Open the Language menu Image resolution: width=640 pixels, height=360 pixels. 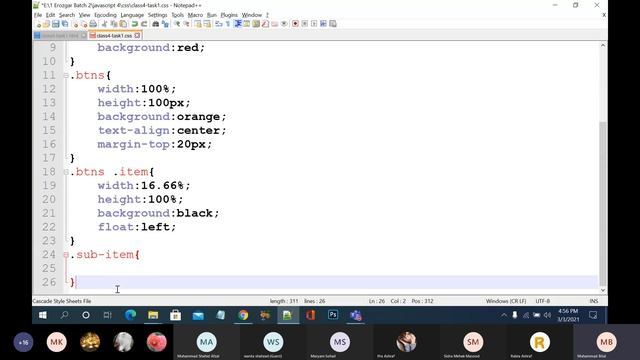click(132, 15)
